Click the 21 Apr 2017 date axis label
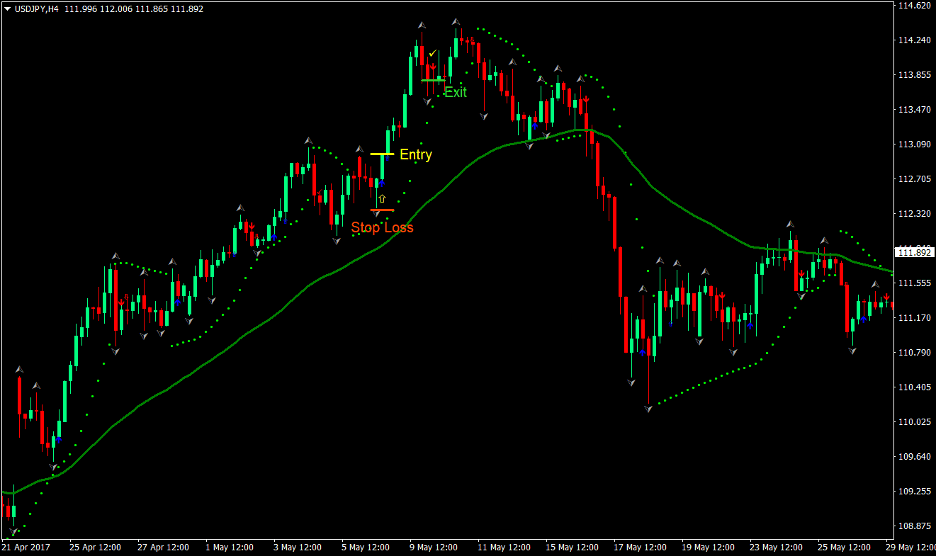The width and height of the screenshot is (936, 556). (x=27, y=547)
